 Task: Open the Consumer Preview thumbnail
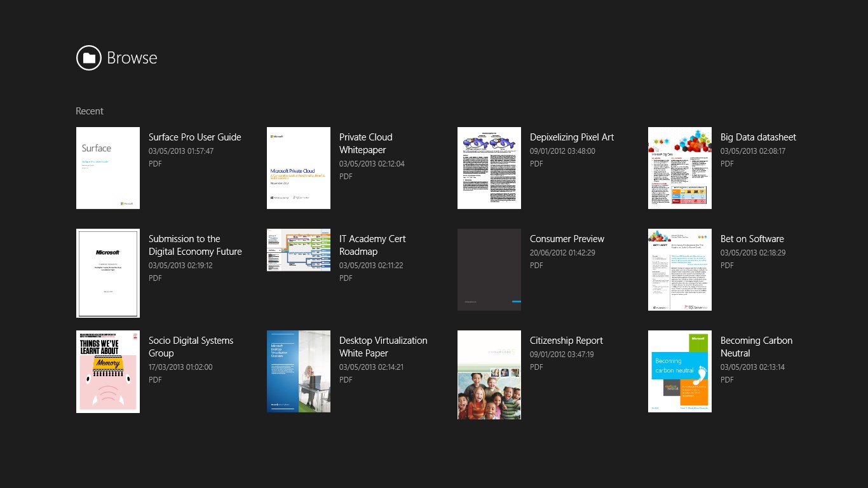(x=489, y=269)
